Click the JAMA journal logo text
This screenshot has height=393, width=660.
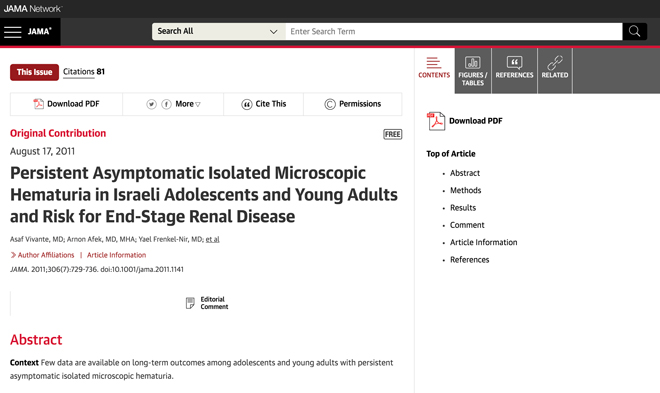(x=40, y=32)
